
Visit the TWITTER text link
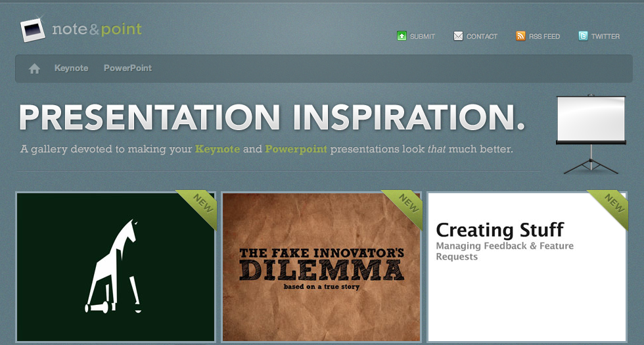coord(605,37)
